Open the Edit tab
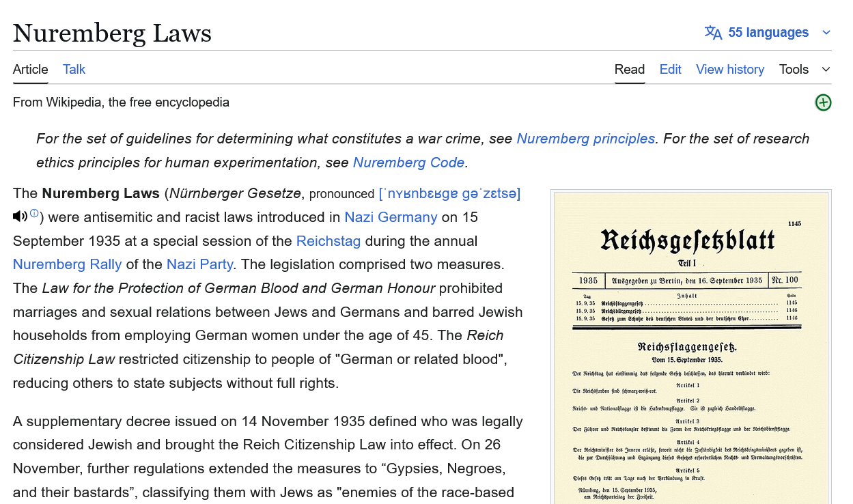Image resolution: width=853 pixels, height=504 pixels. (x=670, y=69)
